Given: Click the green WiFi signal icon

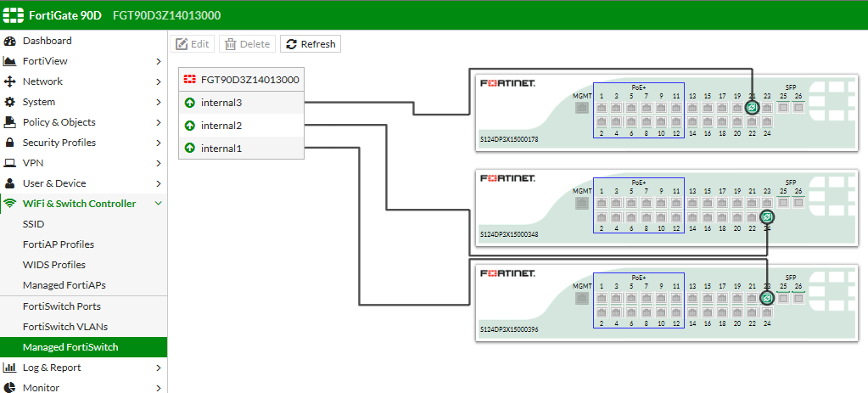Looking at the screenshot, I should (x=10, y=204).
